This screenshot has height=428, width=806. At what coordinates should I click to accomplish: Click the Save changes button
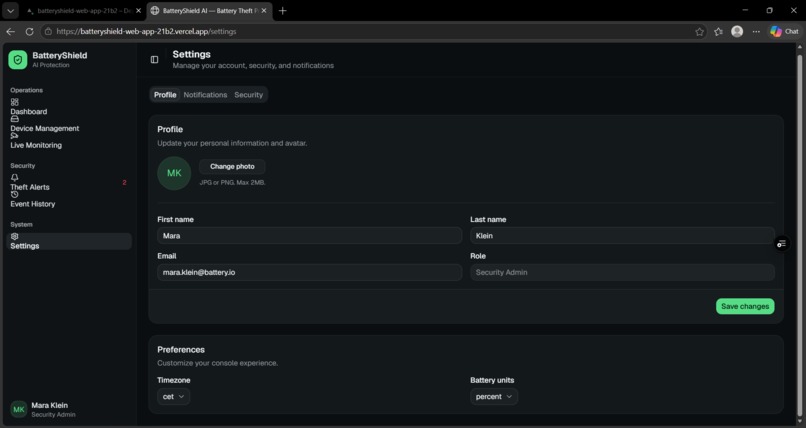745,306
